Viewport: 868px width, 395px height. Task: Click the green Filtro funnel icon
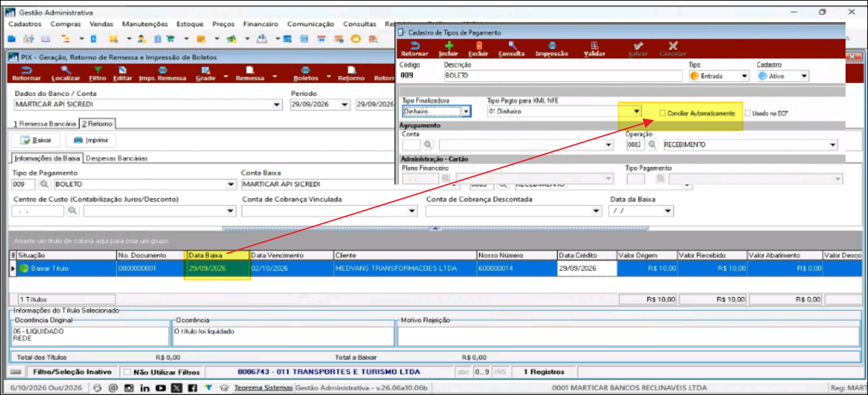[x=97, y=70]
